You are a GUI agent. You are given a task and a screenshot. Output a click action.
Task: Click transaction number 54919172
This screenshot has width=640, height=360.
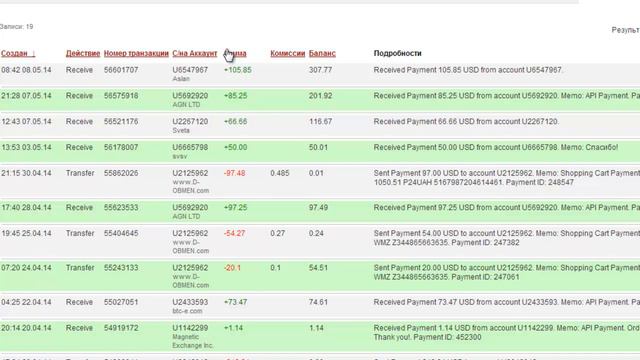coord(121,328)
